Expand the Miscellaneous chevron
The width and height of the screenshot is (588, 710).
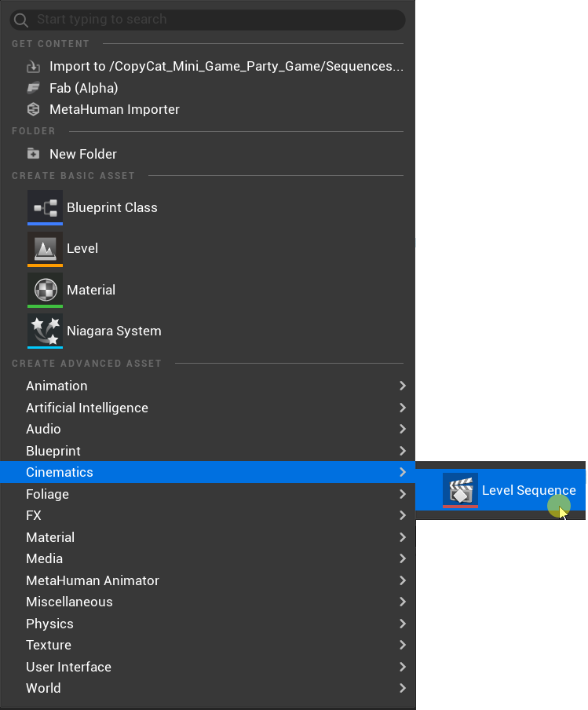pos(403,602)
